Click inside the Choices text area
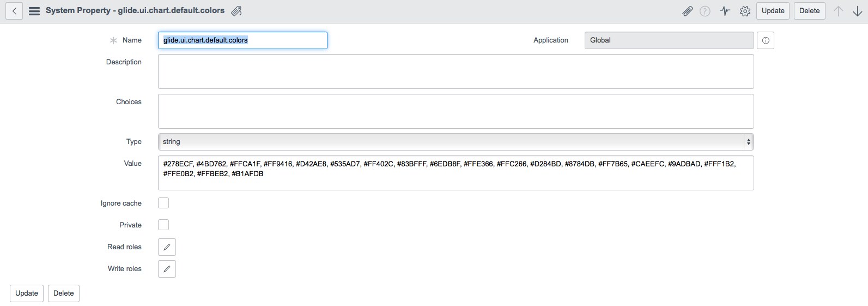Viewport: 868px width, 306px height. click(x=456, y=111)
